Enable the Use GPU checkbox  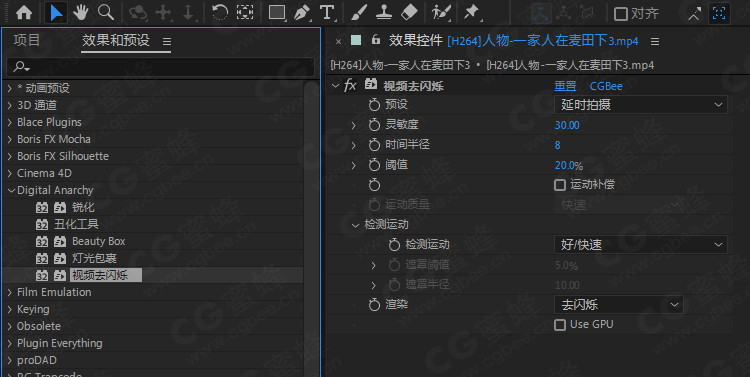tap(560, 325)
